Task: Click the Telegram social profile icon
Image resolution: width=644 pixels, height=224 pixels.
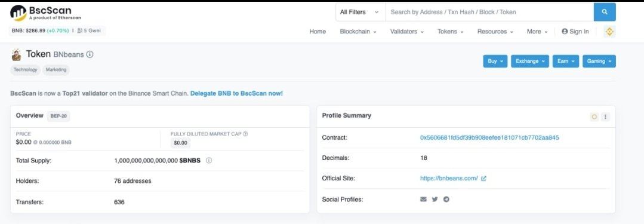Action: click(446, 200)
